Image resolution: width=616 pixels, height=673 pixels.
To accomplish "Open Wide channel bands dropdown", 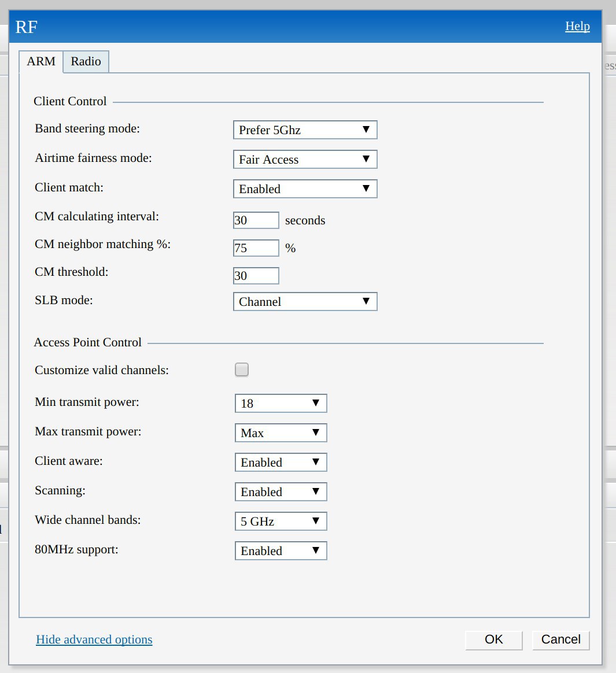I will pos(281,521).
